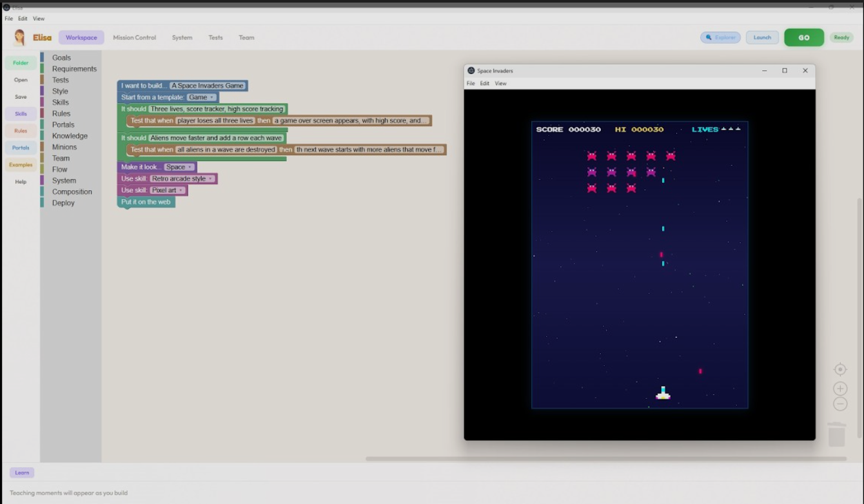This screenshot has width=864, height=504.
Task: Click the green GO button
Action: pyautogui.click(x=804, y=37)
